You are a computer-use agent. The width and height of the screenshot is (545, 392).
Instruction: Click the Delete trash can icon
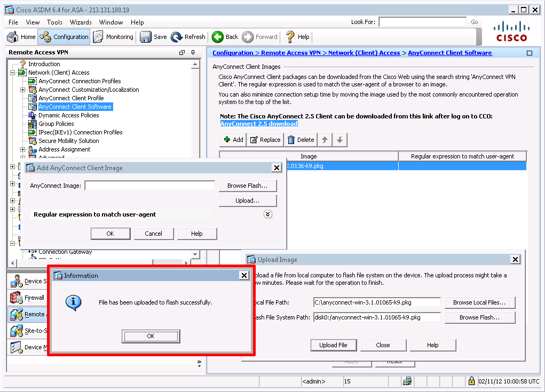(291, 140)
